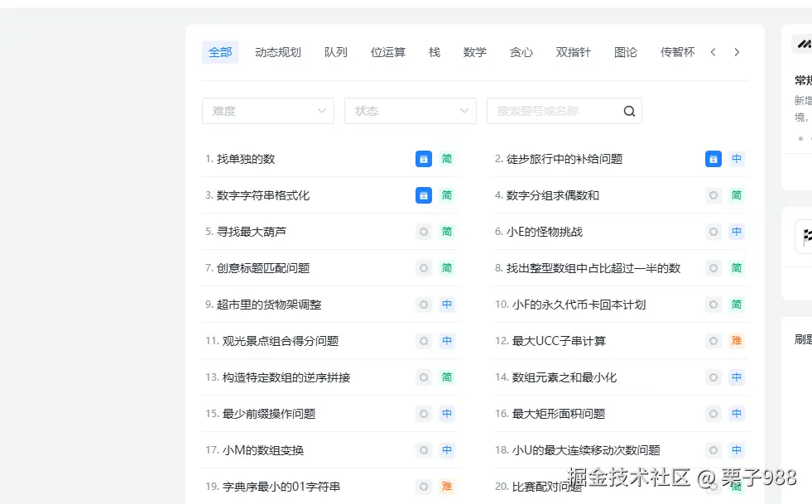Open problem 9 超市里的货物架调整
Viewport: 812px width, 504px height.
[269, 305]
